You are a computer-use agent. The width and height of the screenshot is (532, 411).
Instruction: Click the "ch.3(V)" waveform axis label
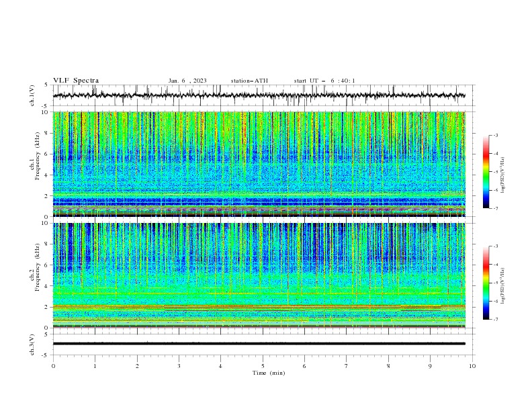click(x=32, y=345)
